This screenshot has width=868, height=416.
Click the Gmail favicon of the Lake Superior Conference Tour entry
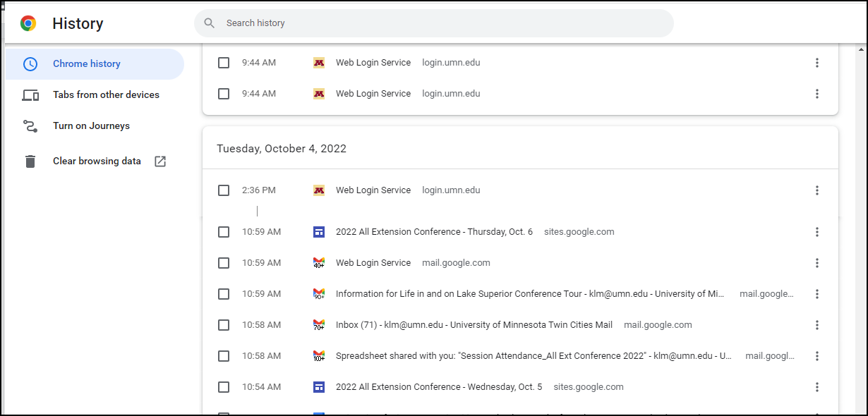coord(319,294)
